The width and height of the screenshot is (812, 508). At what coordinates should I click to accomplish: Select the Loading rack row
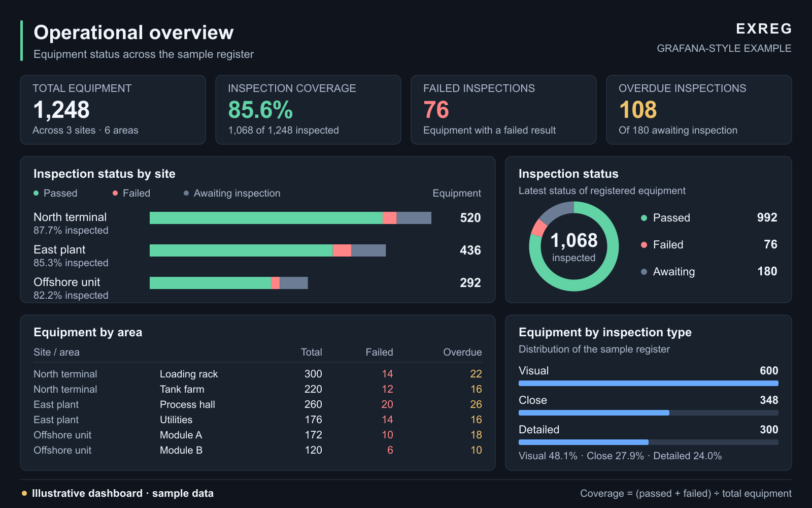tap(258, 374)
